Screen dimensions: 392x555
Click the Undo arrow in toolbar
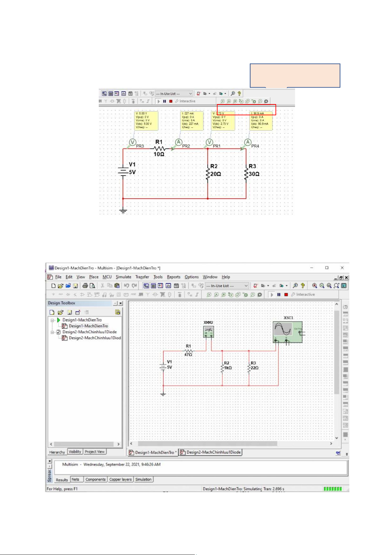[x=126, y=286]
